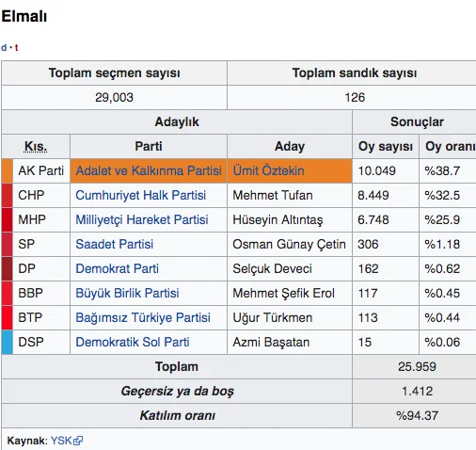This screenshot has height=450, width=476.
Task: Open the YSK source link
Action: [61, 441]
